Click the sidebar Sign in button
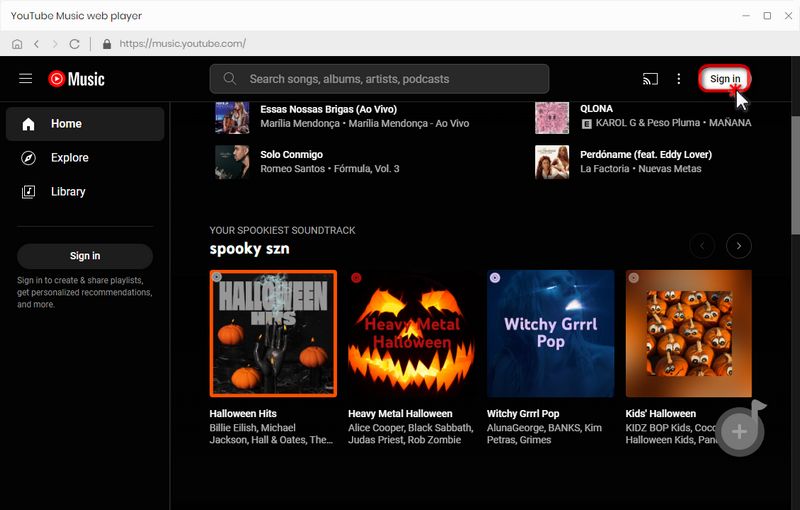 tap(85, 256)
